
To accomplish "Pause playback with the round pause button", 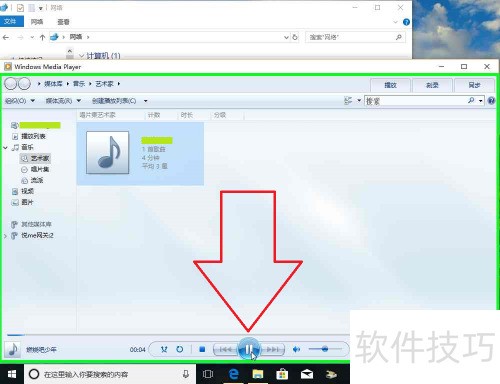I will click(x=249, y=349).
